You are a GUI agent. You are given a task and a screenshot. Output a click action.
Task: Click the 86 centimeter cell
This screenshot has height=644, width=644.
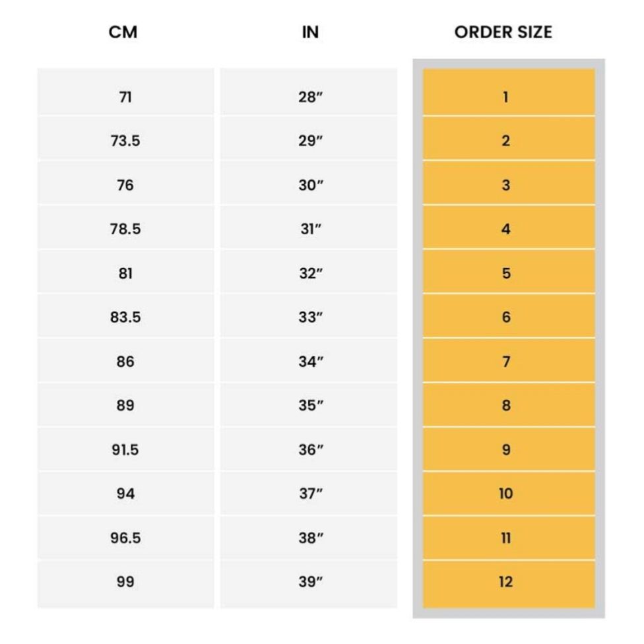[x=125, y=362]
